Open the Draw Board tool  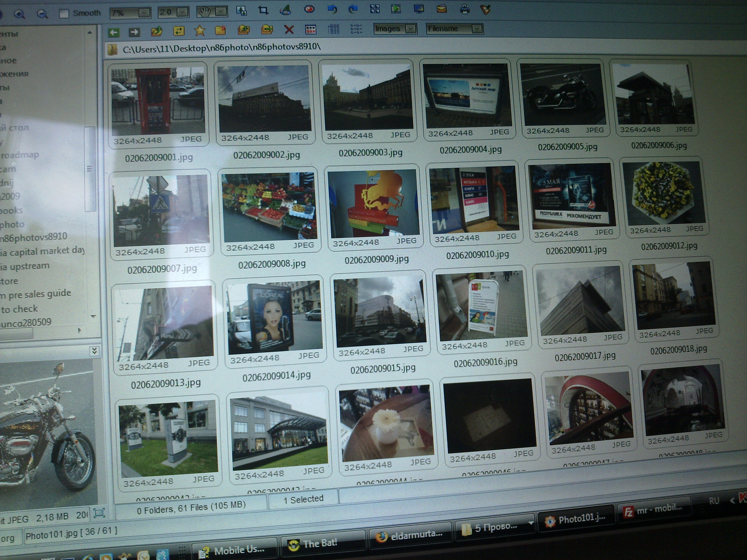tap(286, 10)
